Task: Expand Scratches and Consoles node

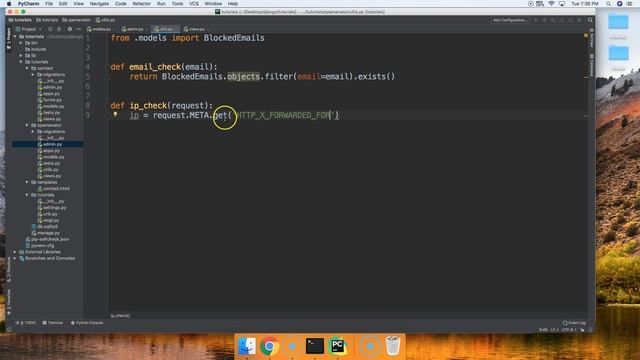Action: 16,258
